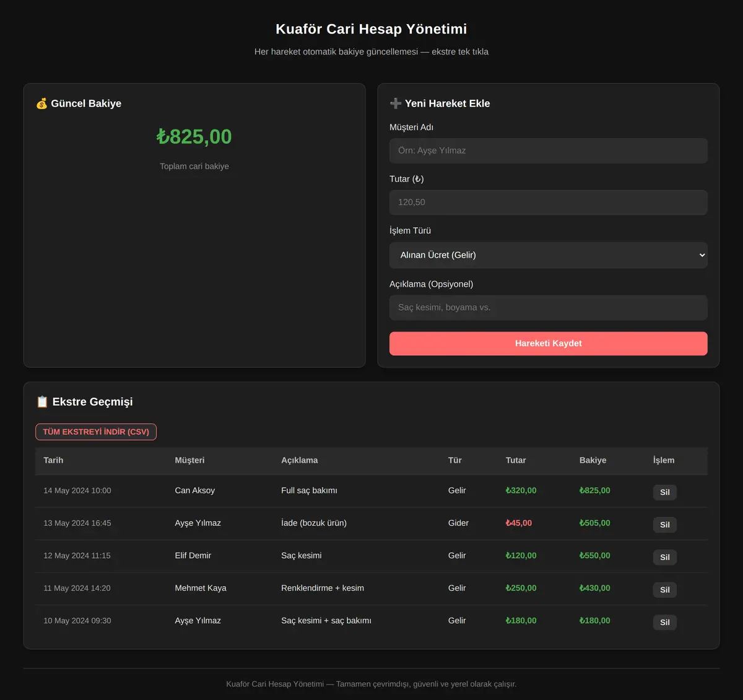743x700 pixels.
Task: Click the clipboard icon beside Ekstre Geçmişi
Action: [x=42, y=402]
